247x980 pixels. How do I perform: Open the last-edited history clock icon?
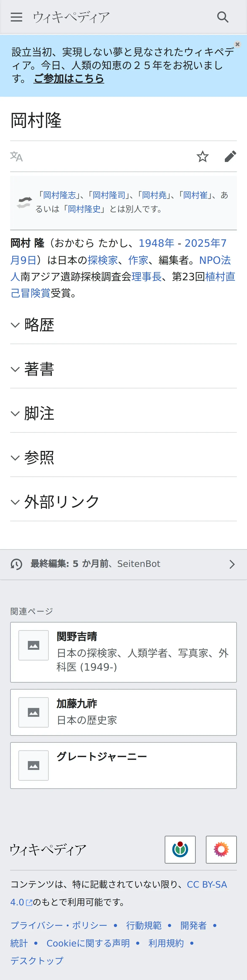tap(16, 564)
